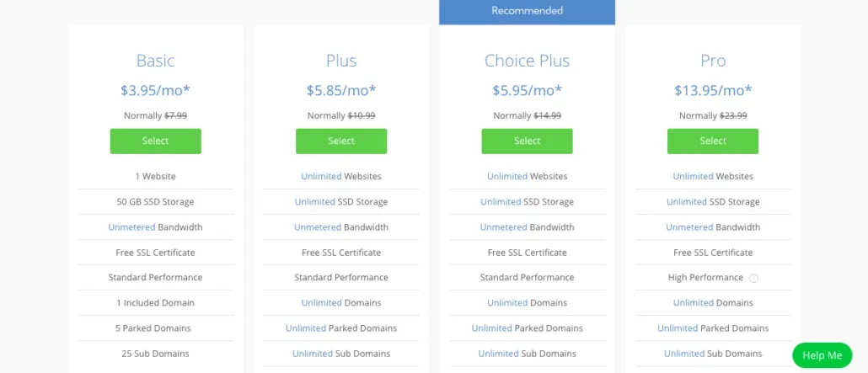Click the $3.95/mo* Basic price
This screenshot has width=868, height=373.
pyautogui.click(x=156, y=90)
